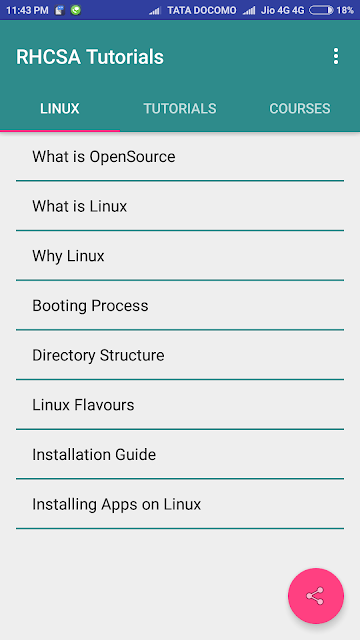The width and height of the screenshot is (360, 640).
Task: Switch to the TUTORIALS tab
Action: (180, 109)
